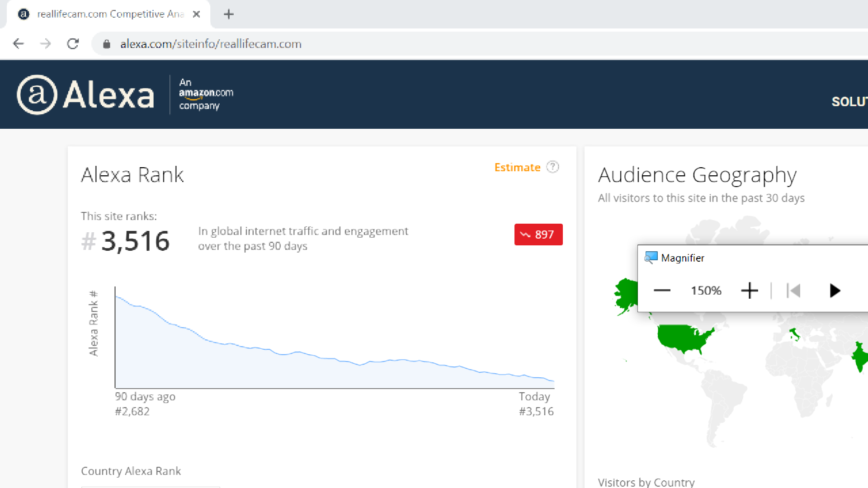
Task: Zoom in with Magnifier plus button
Action: coord(749,291)
